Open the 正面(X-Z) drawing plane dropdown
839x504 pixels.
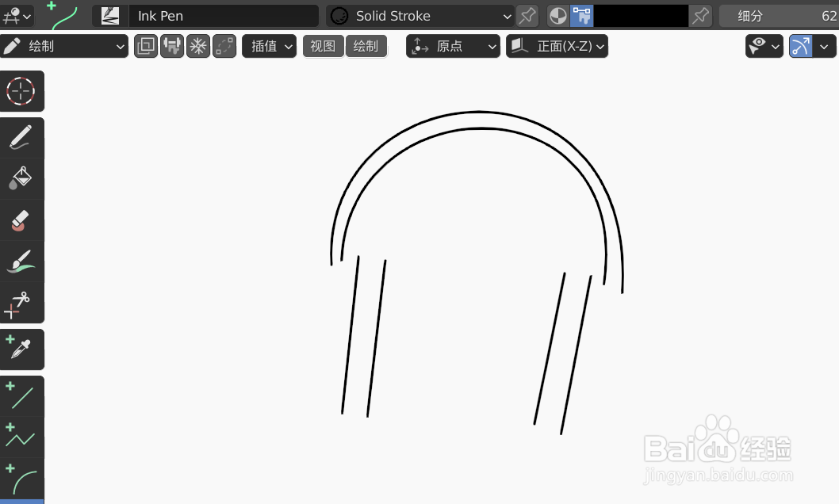[557, 46]
